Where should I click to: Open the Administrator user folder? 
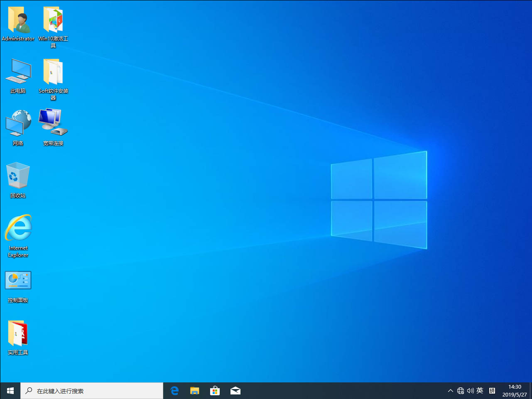tap(18, 20)
